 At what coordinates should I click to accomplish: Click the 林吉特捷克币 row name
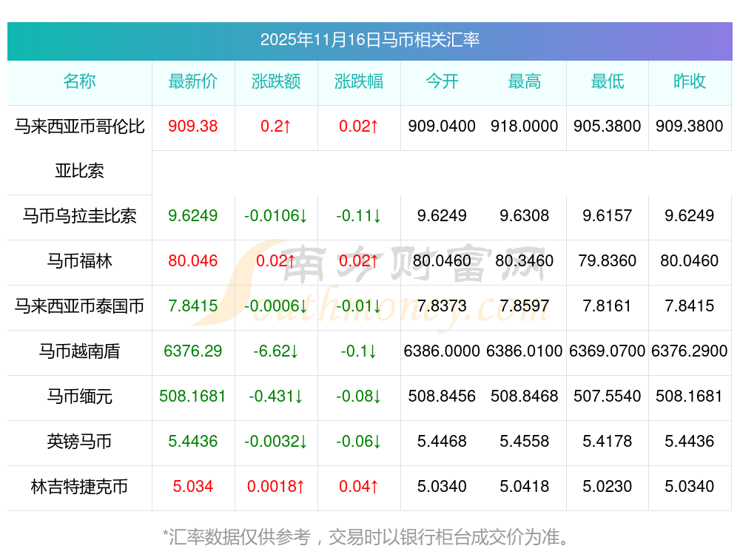[x=79, y=487]
